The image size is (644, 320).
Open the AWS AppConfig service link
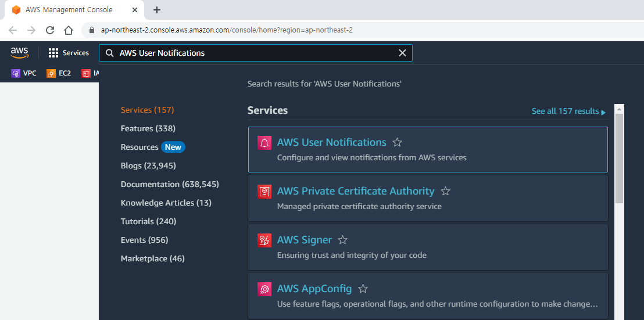click(314, 289)
